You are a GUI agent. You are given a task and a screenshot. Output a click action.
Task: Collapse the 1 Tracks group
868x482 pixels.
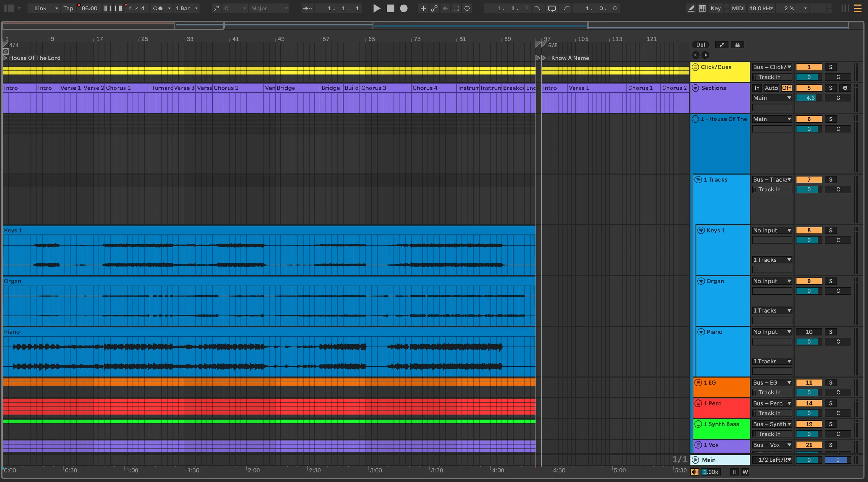698,179
